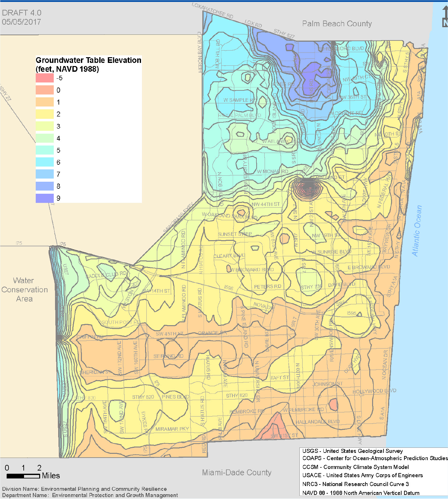448x499 pixels.
Task: Click the 'DAVIE BLVD' road label
Action: pos(341,284)
